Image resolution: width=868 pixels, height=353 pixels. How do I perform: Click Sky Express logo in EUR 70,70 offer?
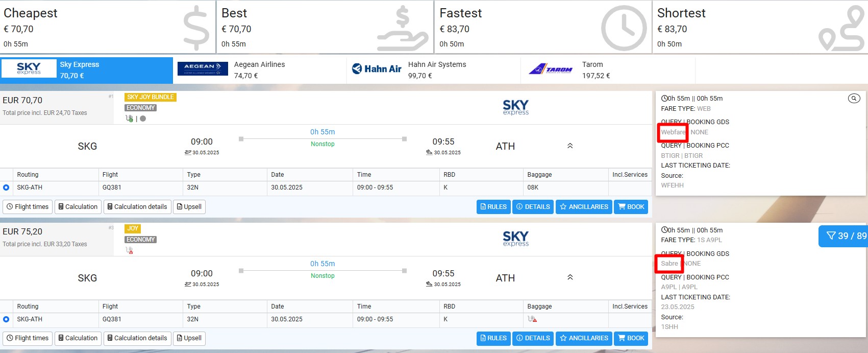[x=515, y=107]
